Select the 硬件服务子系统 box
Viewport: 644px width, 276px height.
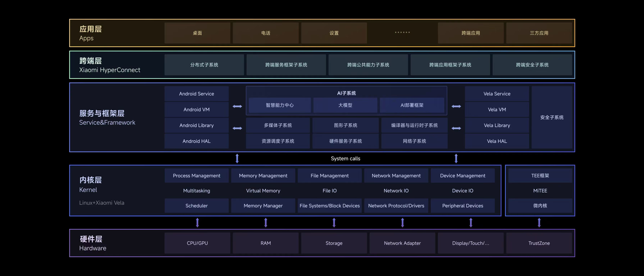(x=346, y=141)
